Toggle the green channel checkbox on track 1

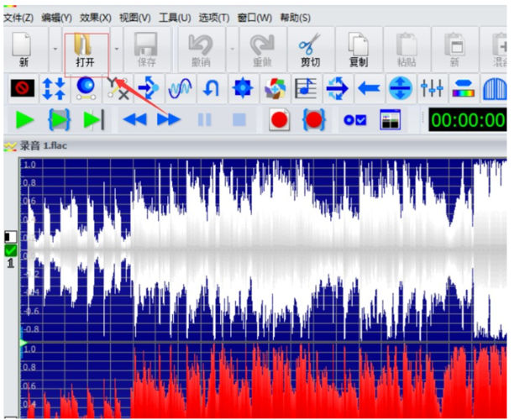click(x=10, y=250)
